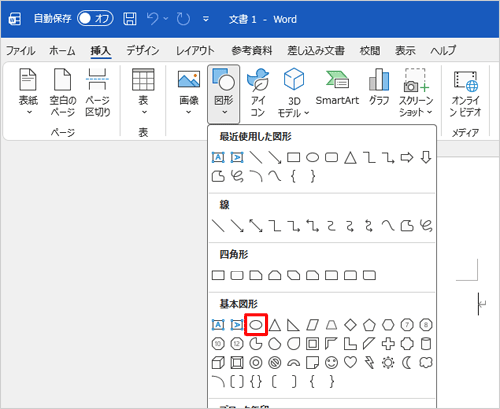Open the ファイル menu tab
This screenshot has width=500, height=409.
pos(21,51)
